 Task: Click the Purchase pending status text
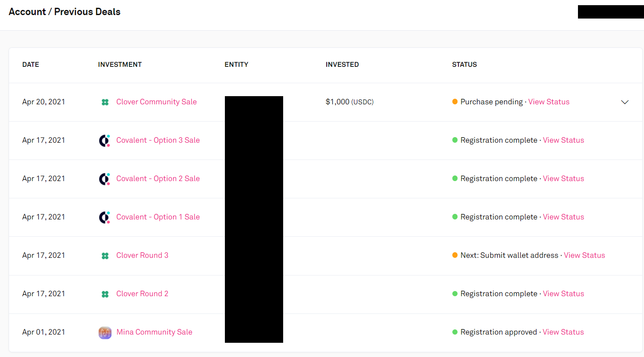(492, 102)
